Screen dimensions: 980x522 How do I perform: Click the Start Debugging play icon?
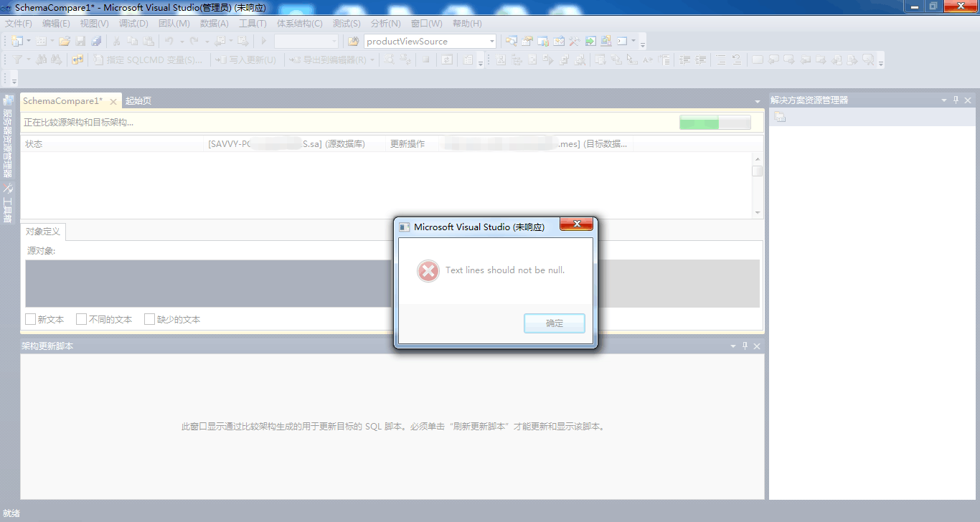(264, 41)
